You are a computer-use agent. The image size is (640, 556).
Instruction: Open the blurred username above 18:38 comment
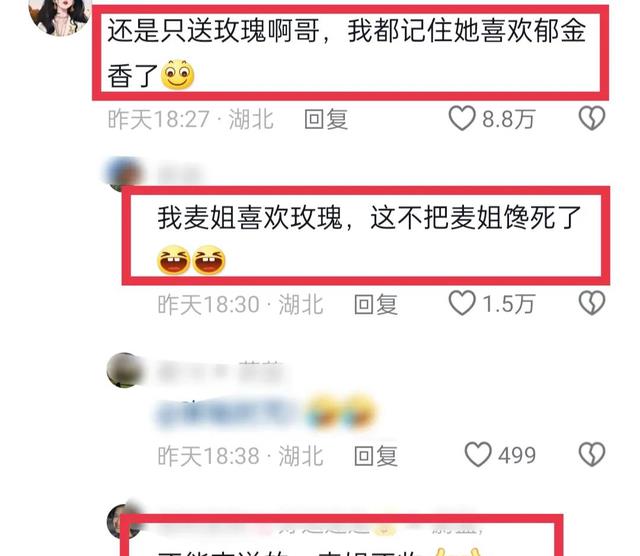pos(220,371)
